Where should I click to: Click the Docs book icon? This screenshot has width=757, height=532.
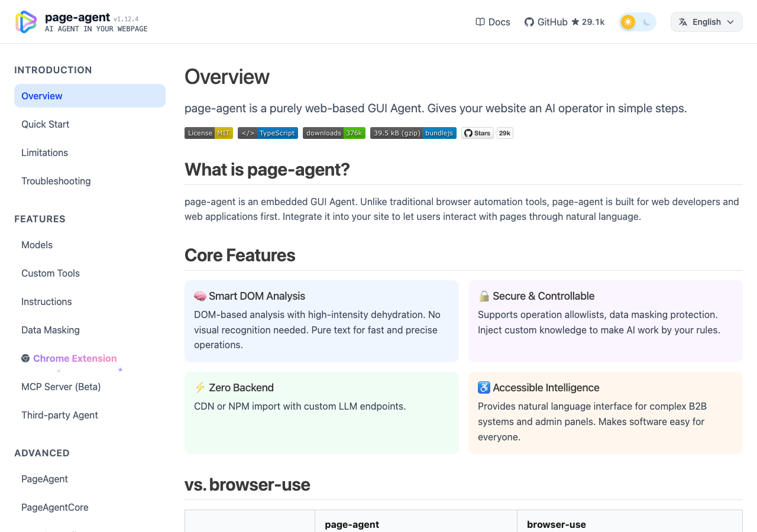(480, 22)
